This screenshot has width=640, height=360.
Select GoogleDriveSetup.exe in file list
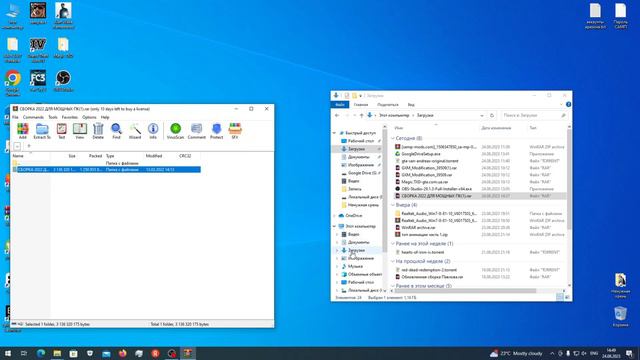coord(421,154)
